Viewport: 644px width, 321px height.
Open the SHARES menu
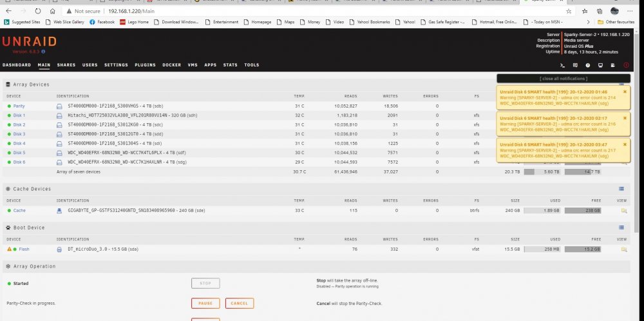66,65
